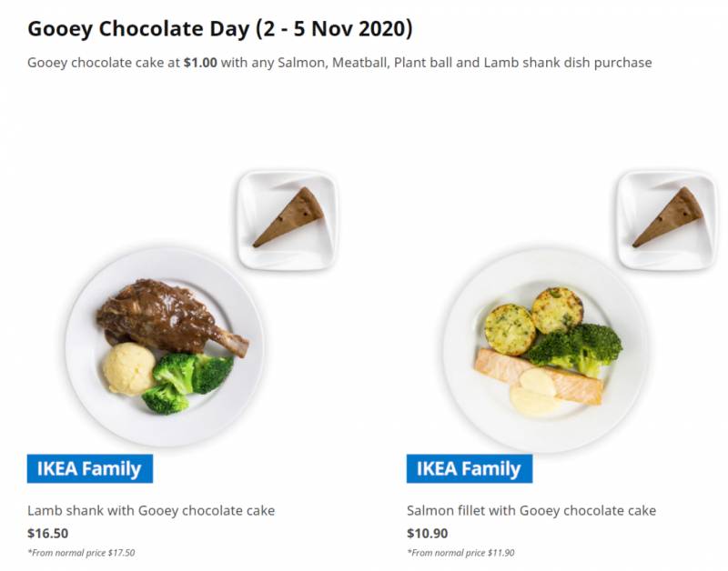Viewport: 728px width, 571px height.
Task: Open the chocolate cake image above the lamb plate
Action: pos(288,219)
